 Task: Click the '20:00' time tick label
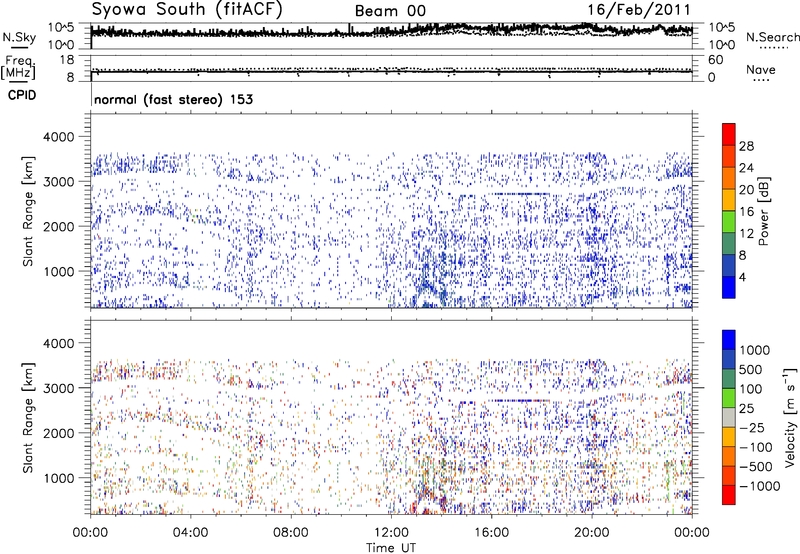click(591, 533)
